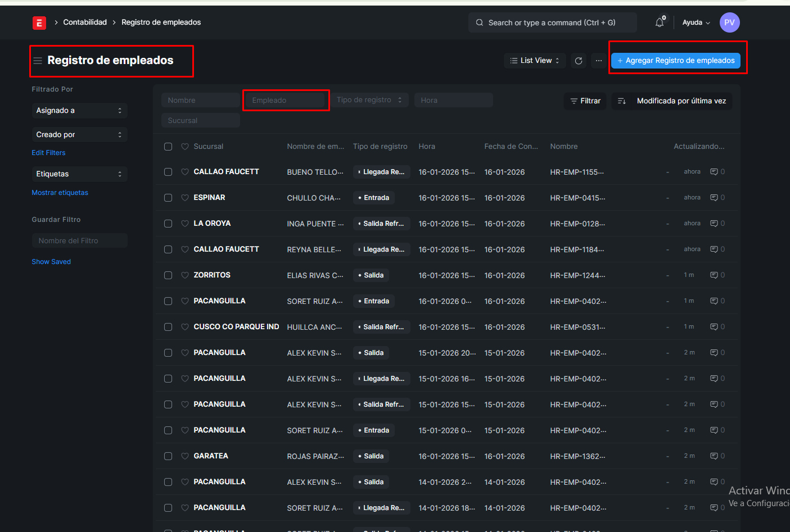This screenshot has height=532, width=790.
Task: Open the notifications bell
Action: (660, 22)
